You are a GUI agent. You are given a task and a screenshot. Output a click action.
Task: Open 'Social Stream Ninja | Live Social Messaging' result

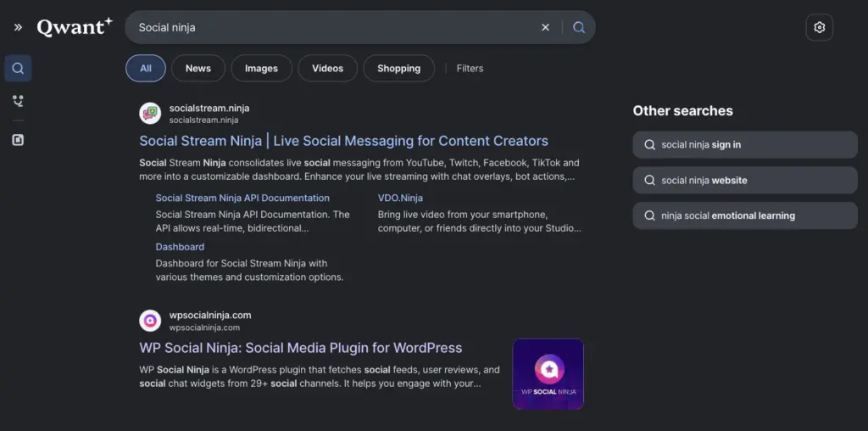[x=344, y=141]
